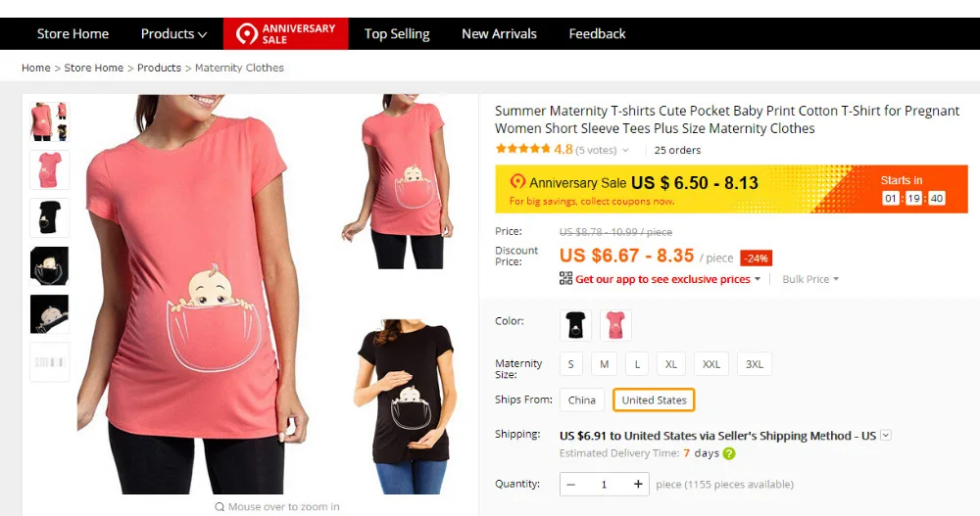Click the Anniversary Sale location-pin icon in navbar

coord(246,33)
